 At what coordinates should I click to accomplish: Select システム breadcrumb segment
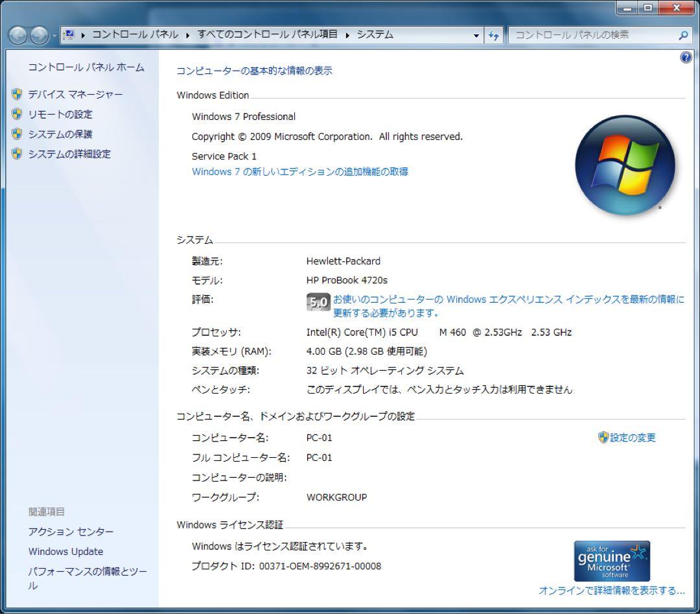375,34
